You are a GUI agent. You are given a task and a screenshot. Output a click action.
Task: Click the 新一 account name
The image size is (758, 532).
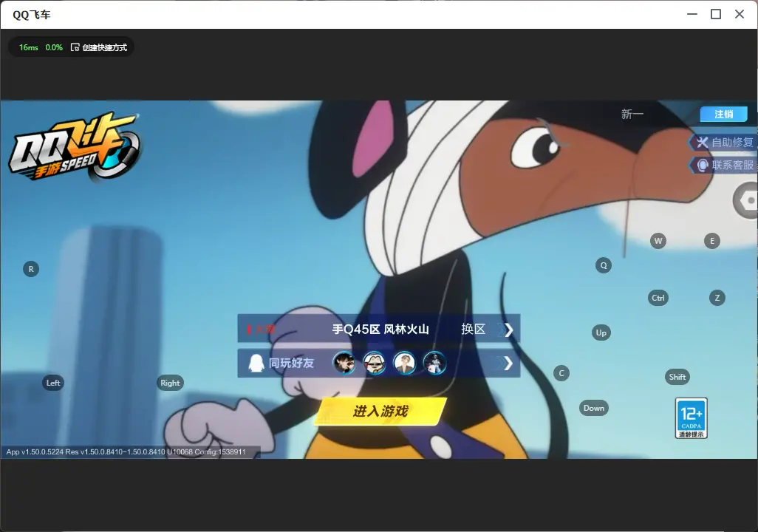[632, 114]
